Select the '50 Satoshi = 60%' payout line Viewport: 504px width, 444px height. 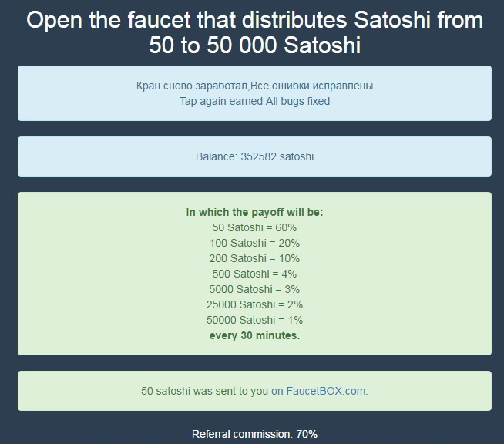254,227
